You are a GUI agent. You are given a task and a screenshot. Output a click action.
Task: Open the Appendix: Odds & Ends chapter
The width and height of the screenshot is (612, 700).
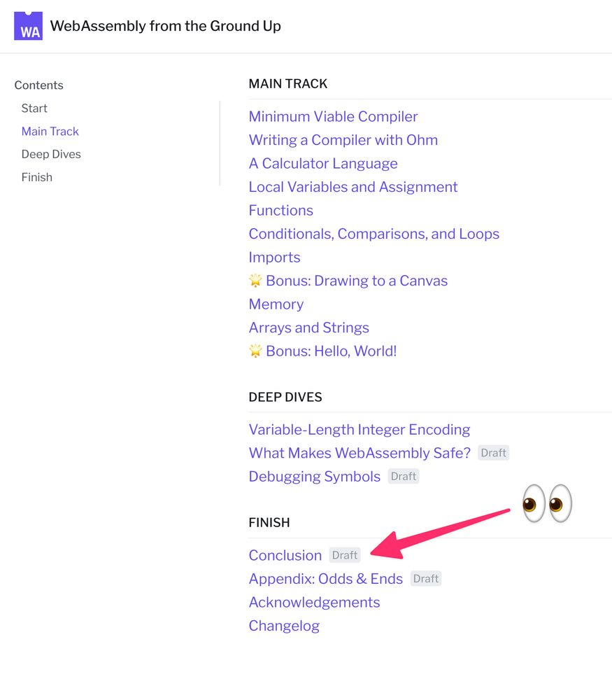click(x=325, y=578)
